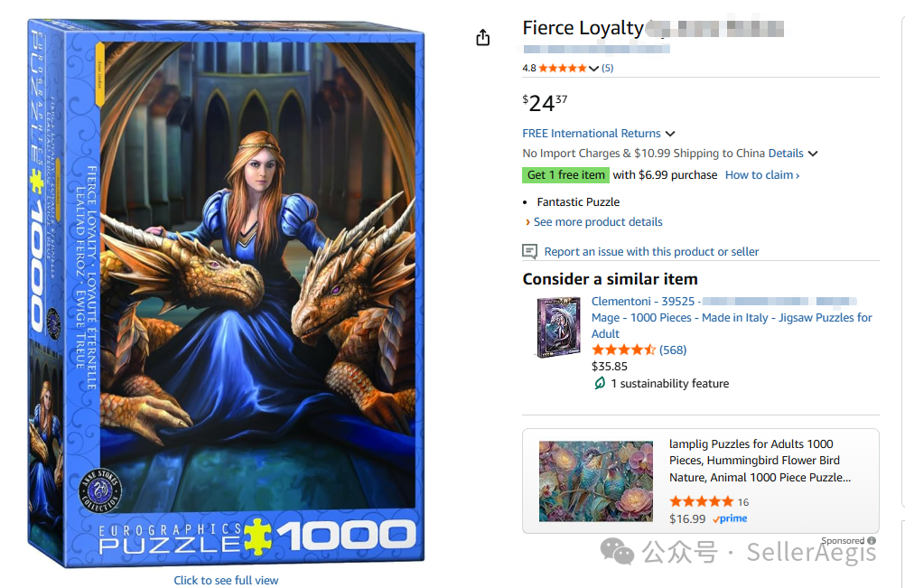The width and height of the screenshot is (905, 588).
Task: Click the Clementoni puzzle star rating
Action: [623, 350]
